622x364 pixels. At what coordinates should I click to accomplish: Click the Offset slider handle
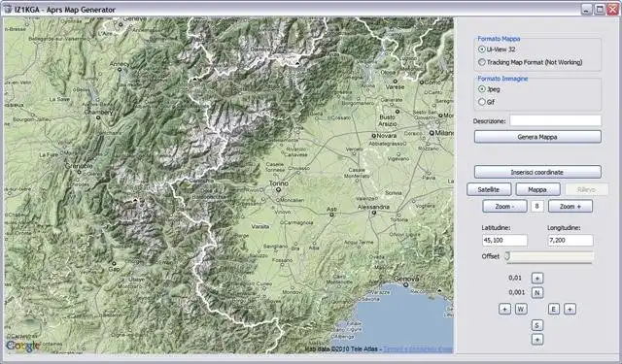(507, 256)
